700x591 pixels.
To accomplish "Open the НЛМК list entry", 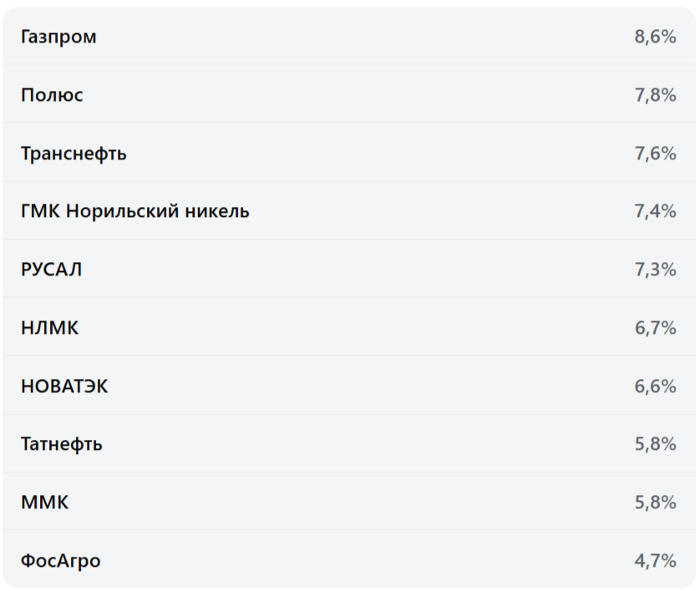I will tap(49, 328).
